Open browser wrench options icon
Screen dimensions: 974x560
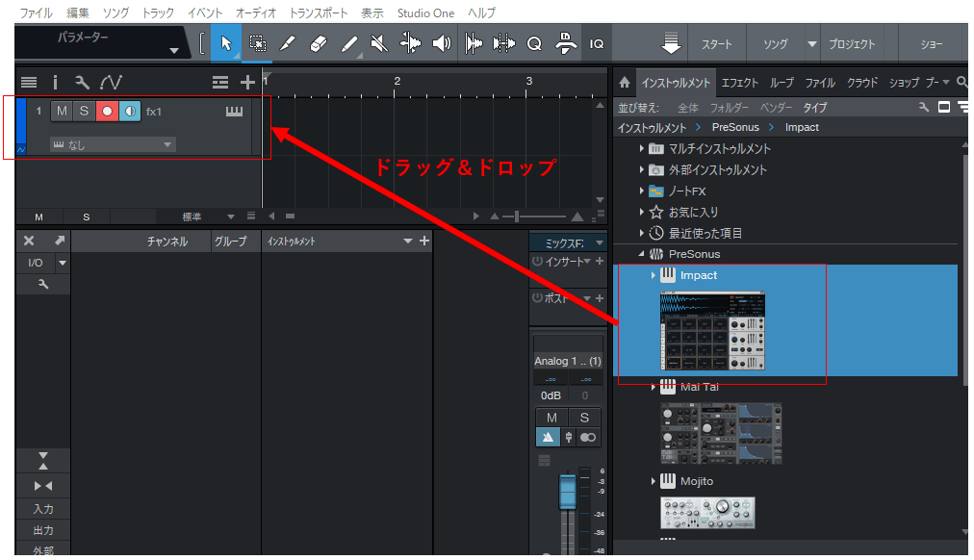click(924, 107)
